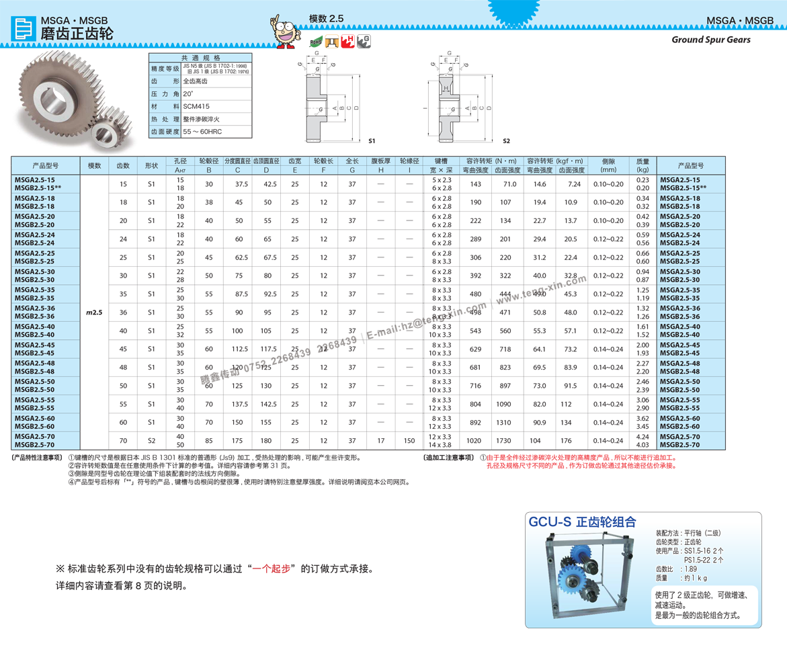This screenshot has height=672, width=787.
Task: Click MSGA2.5-15 in the left product column
Action: pyautogui.click(x=35, y=180)
